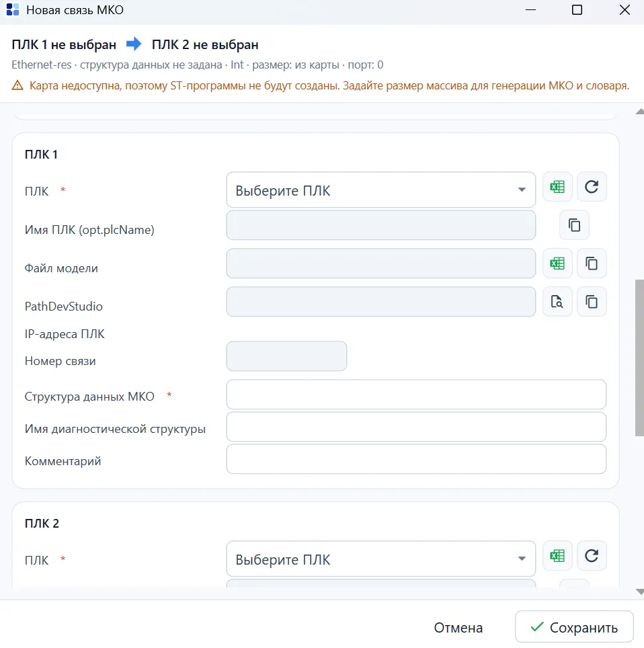Screen dimensions: 644x648
Task: Close the Новая связь МКО dialog
Action: click(x=625, y=10)
